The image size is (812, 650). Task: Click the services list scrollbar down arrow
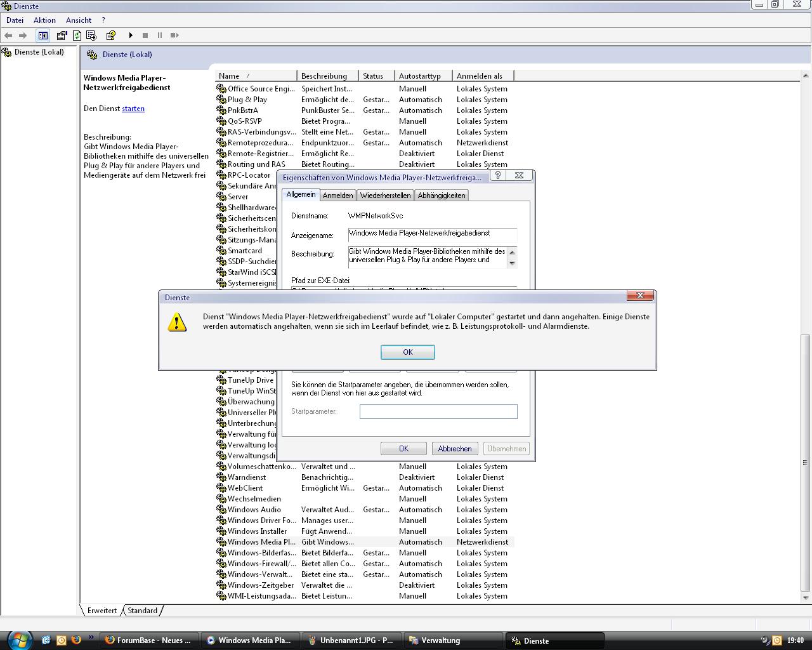click(806, 597)
